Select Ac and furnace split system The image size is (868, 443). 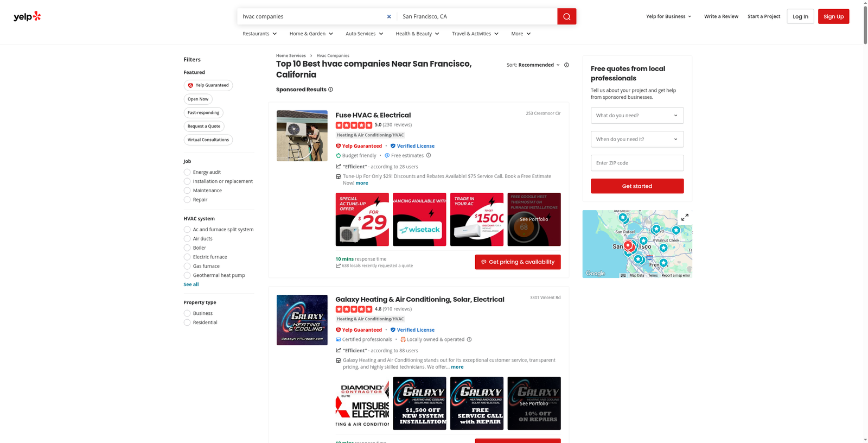[x=187, y=230]
